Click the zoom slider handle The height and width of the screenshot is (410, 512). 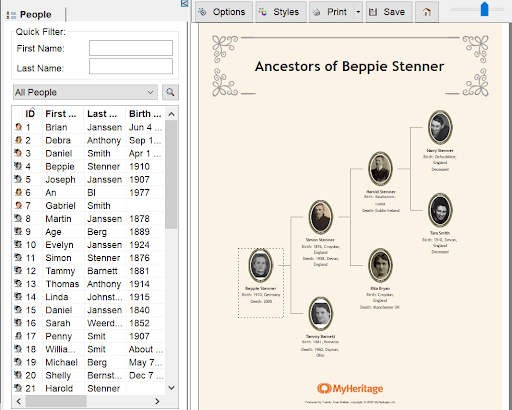click(x=484, y=9)
